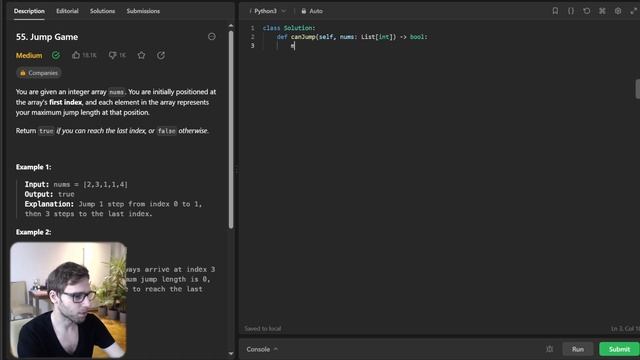Click the 'Example 2:' heading
Viewport: 640px width, 360px height.
[33, 232]
